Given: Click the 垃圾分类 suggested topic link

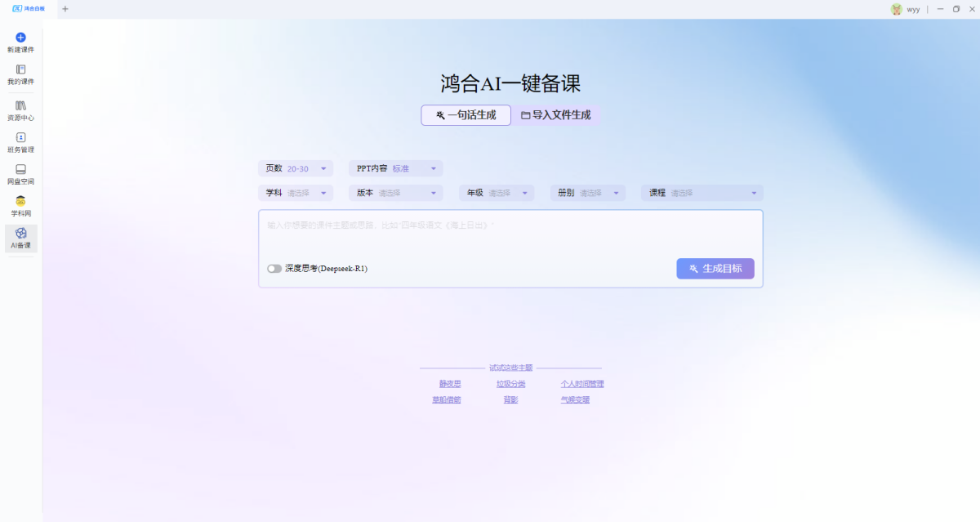Looking at the screenshot, I should (510, 384).
